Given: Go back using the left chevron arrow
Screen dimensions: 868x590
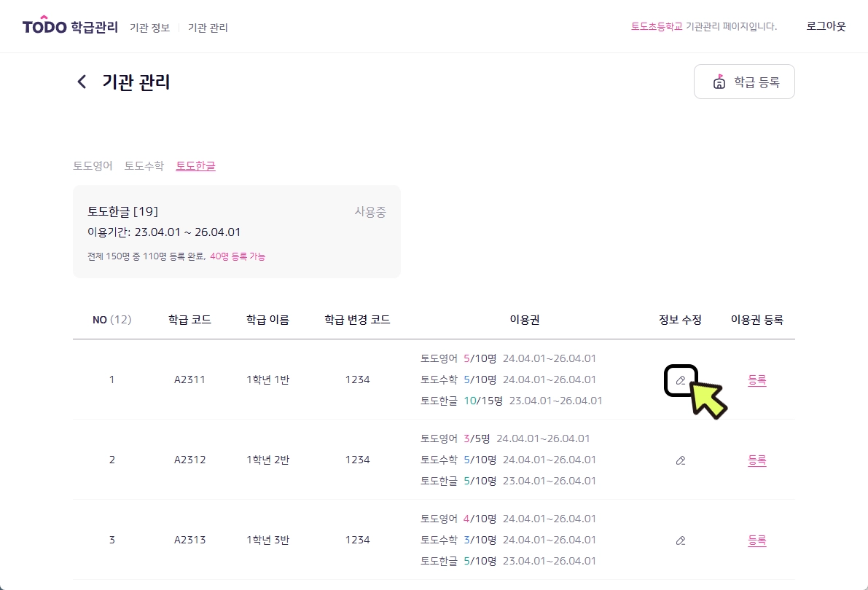Looking at the screenshot, I should pos(82,82).
